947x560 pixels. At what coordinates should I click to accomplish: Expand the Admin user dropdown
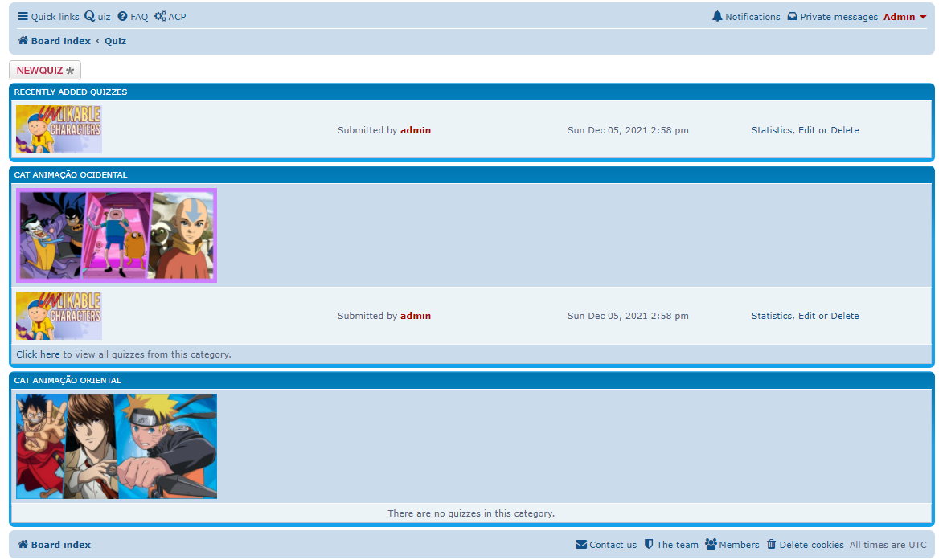[x=904, y=16]
